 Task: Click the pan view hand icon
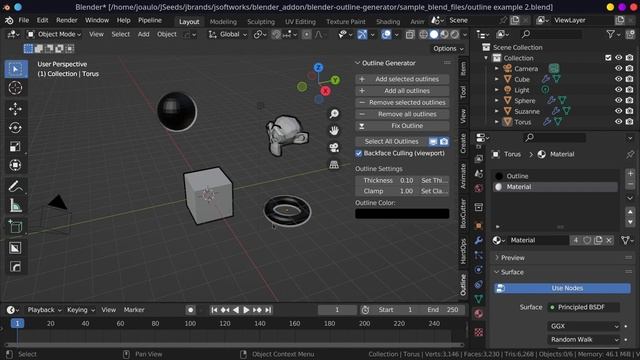334,130
